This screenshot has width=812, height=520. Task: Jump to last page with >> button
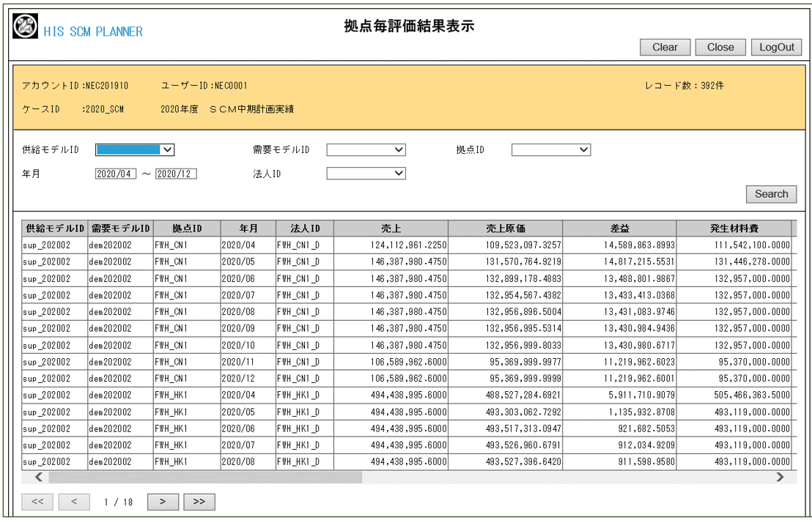[x=199, y=502]
